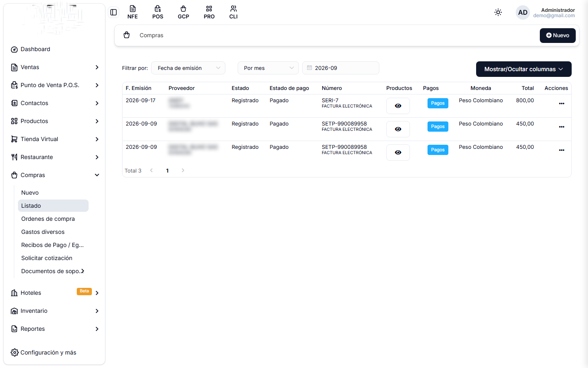The height and width of the screenshot is (368, 588).
Task: Click the 800,00 total value
Action: pyautogui.click(x=525, y=100)
